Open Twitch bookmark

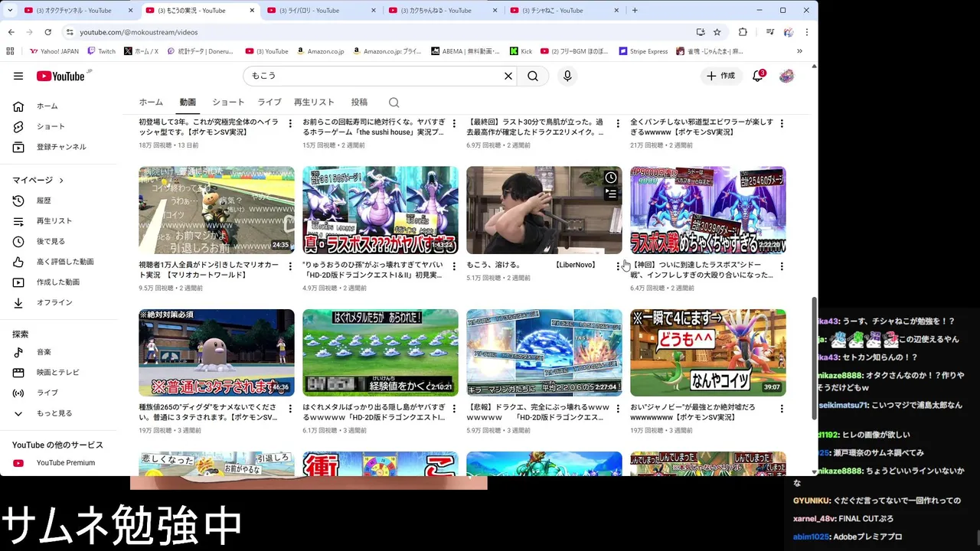click(102, 51)
